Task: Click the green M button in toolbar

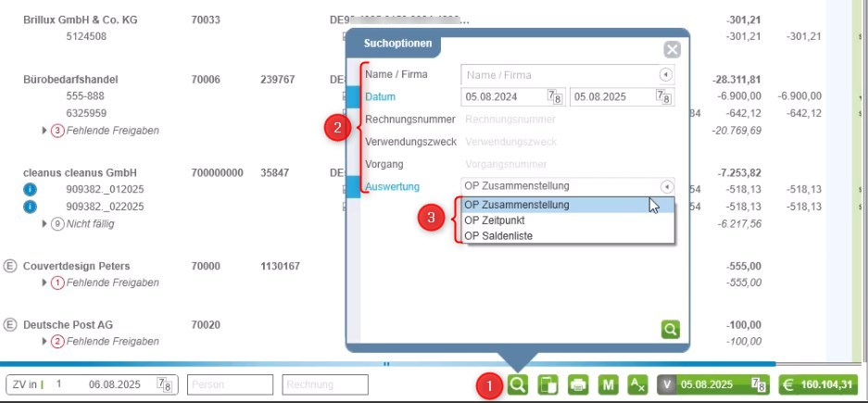Action: click(x=608, y=384)
